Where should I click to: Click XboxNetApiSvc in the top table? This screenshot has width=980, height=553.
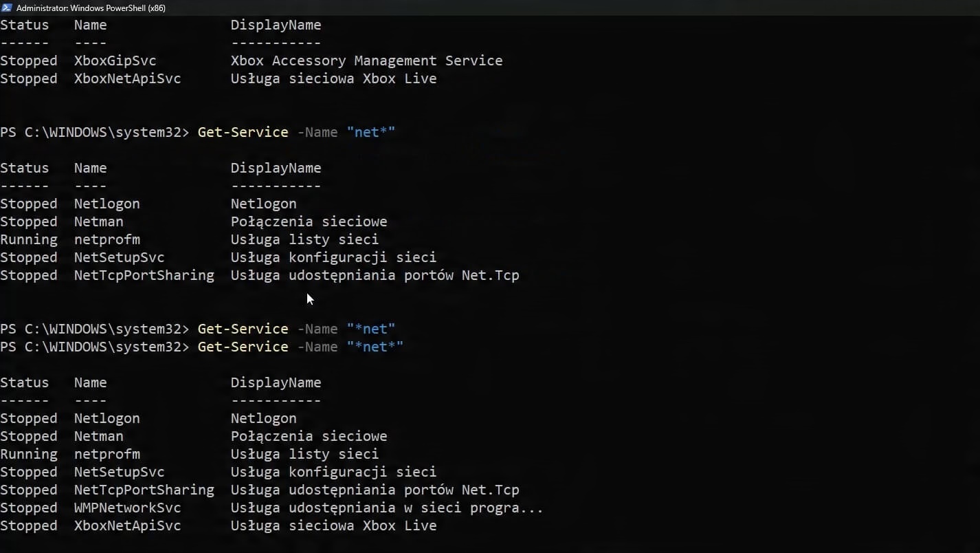(127, 78)
